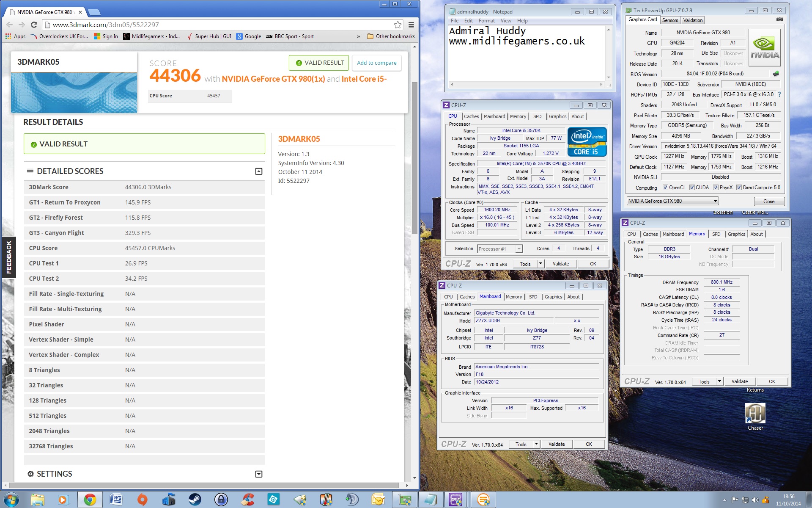The image size is (812, 508).
Task: Open Tools dropdown arrow in CPU-Z Mainboard window
Action: click(536, 444)
